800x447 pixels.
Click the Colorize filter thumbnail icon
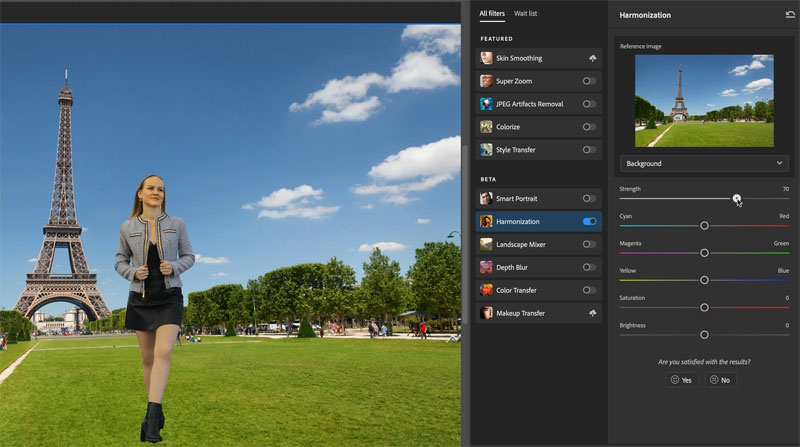486,127
